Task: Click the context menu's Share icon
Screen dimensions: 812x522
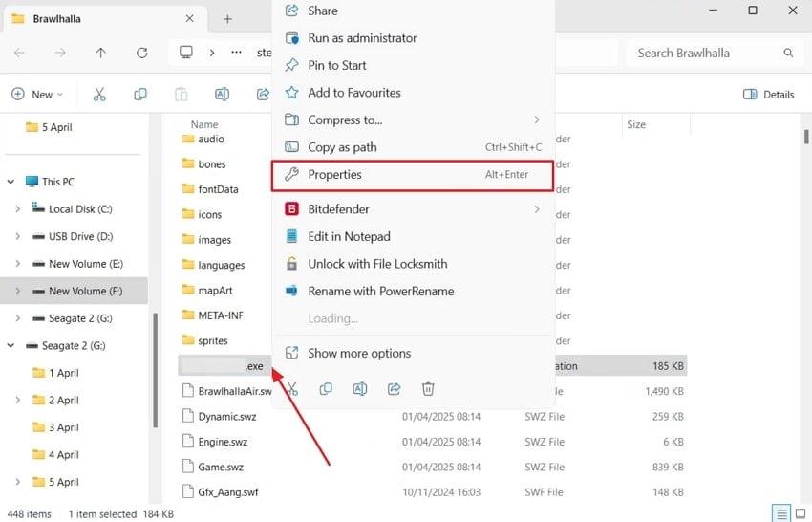Action: click(x=395, y=389)
